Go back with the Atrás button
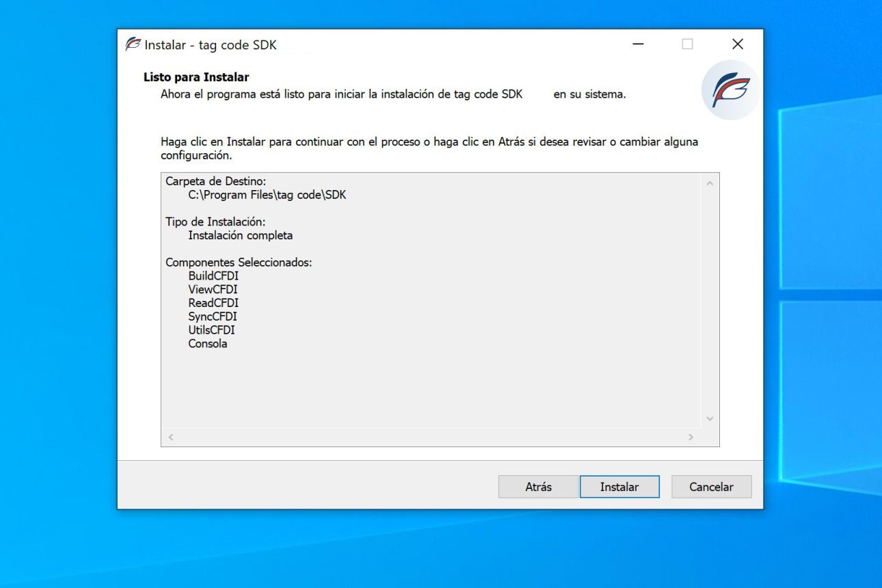882x588 pixels. tap(538, 487)
